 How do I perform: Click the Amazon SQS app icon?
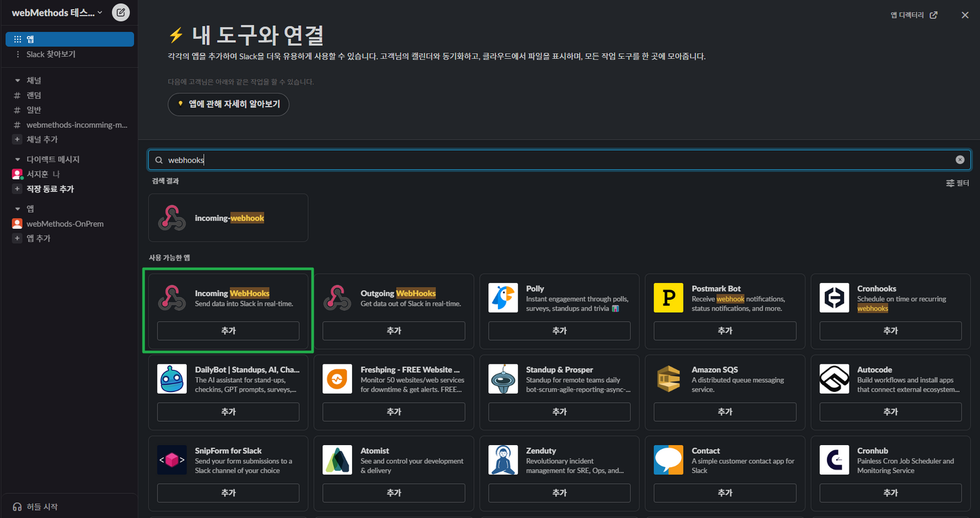668,379
